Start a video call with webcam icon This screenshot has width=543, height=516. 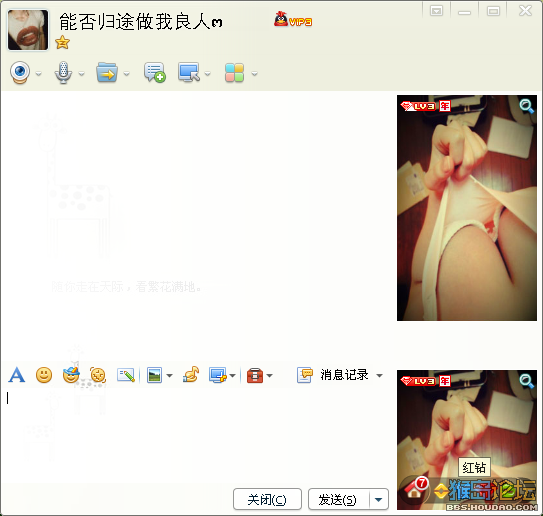pyautogui.click(x=20, y=72)
